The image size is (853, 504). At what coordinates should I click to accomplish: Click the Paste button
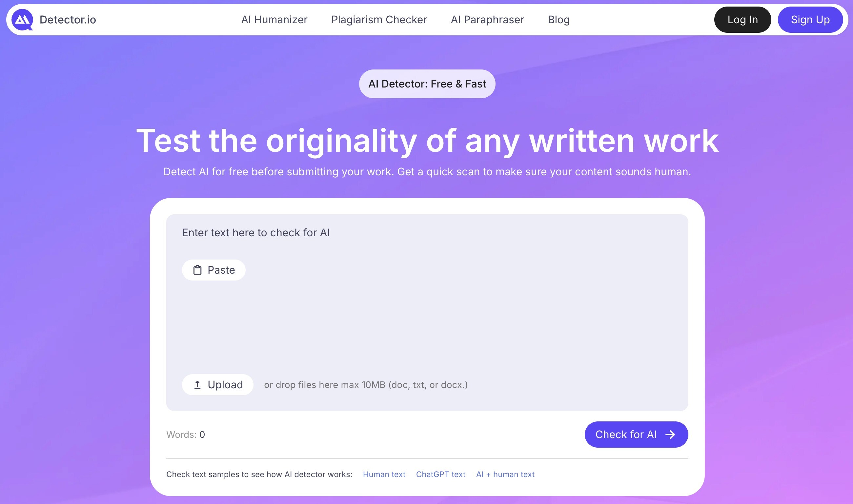pos(214,270)
